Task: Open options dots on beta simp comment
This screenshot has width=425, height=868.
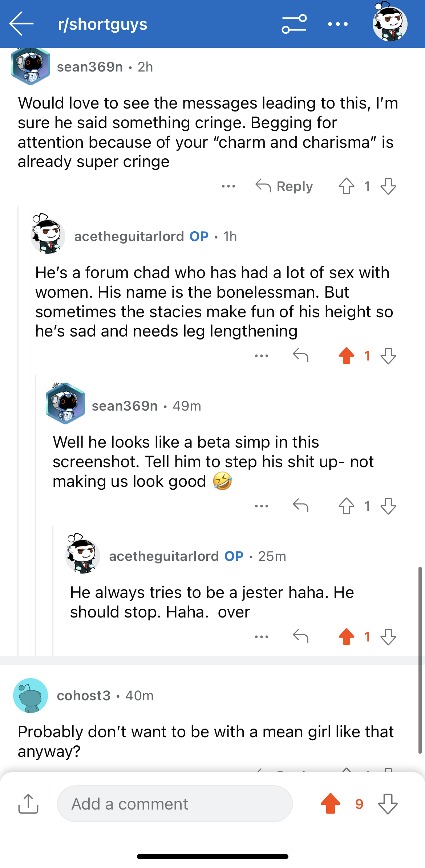Action: pyautogui.click(x=262, y=506)
